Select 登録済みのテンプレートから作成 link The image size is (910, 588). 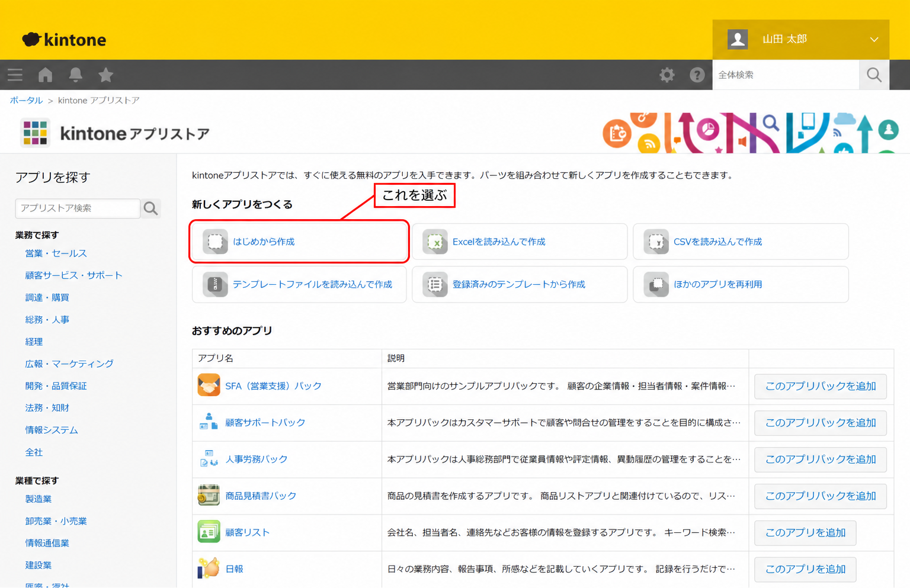tap(519, 284)
